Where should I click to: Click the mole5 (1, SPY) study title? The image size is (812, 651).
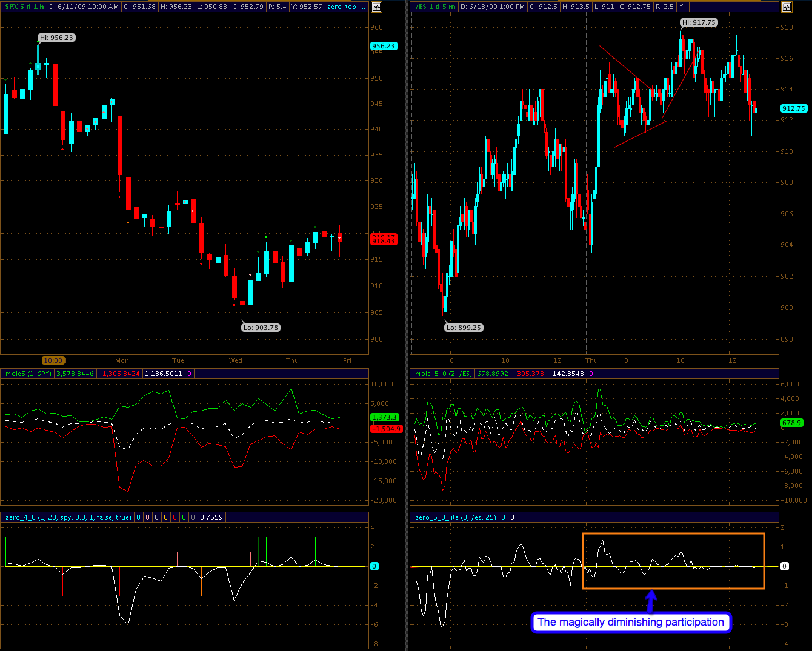point(28,374)
